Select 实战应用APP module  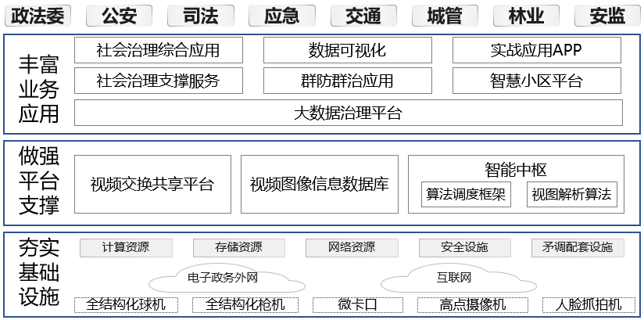click(x=536, y=51)
